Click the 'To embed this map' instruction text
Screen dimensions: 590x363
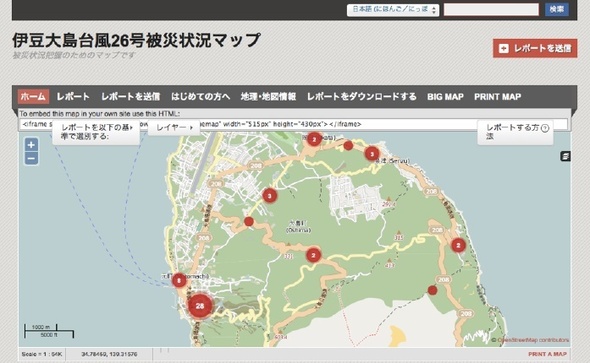click(100, 114)
